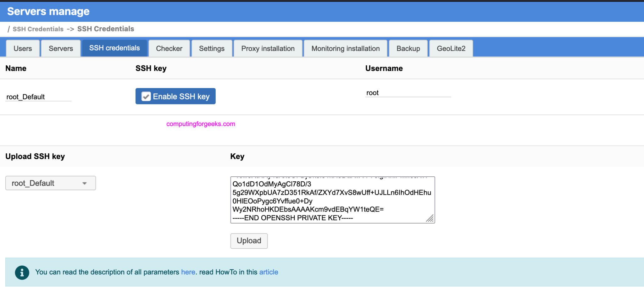
Task: Open the root_Default key dropdown
Action: [50, 183]
